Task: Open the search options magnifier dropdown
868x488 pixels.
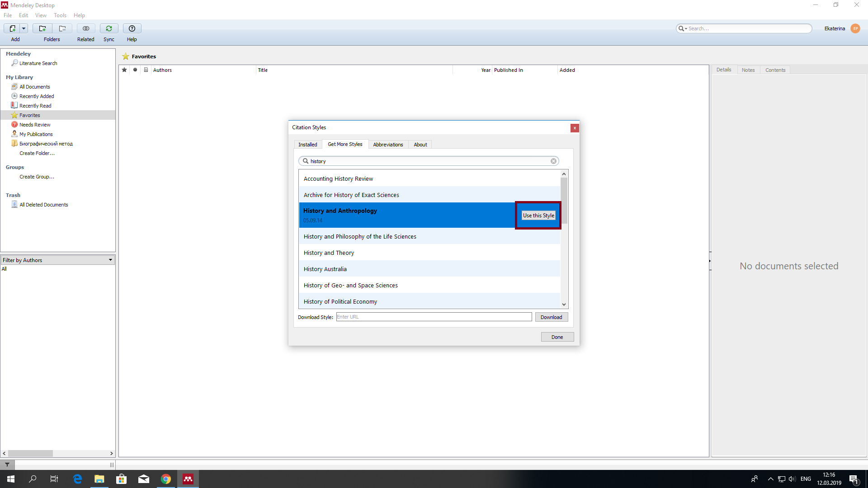Action: [x=682, y=28]
